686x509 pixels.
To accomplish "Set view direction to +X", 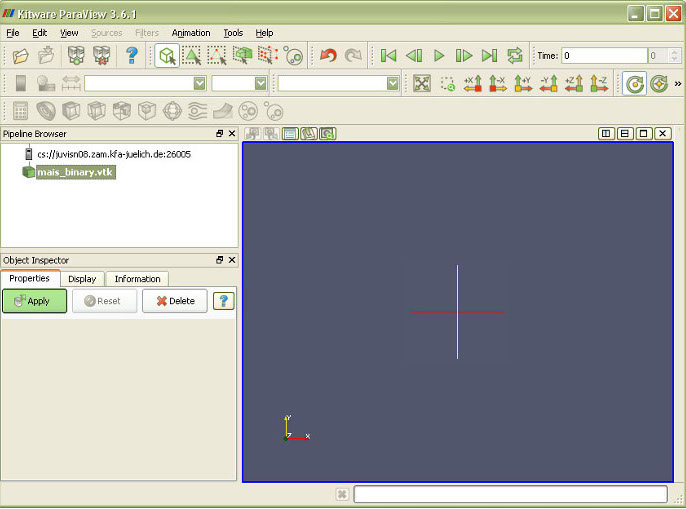I will tap(473, 84).
